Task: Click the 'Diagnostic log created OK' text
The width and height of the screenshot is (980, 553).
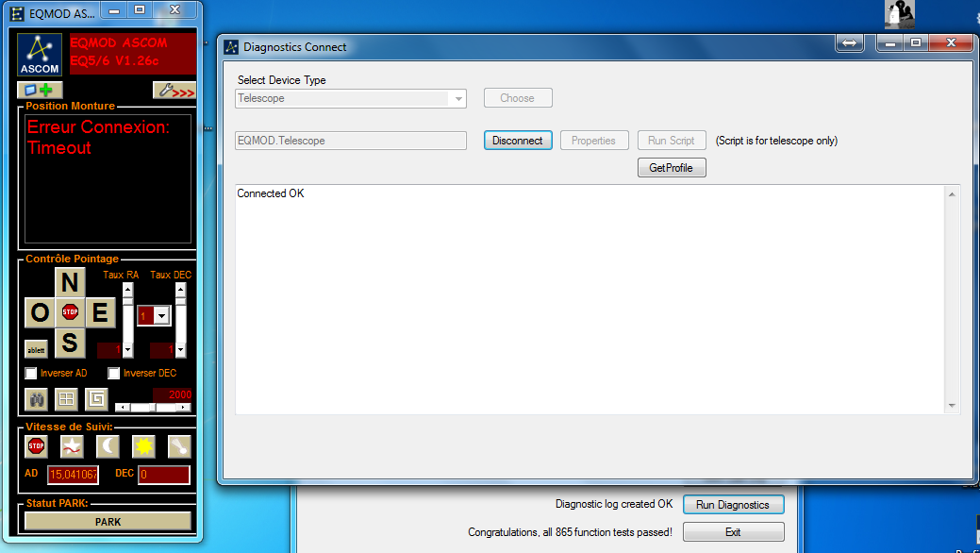Action: [614, 504]
